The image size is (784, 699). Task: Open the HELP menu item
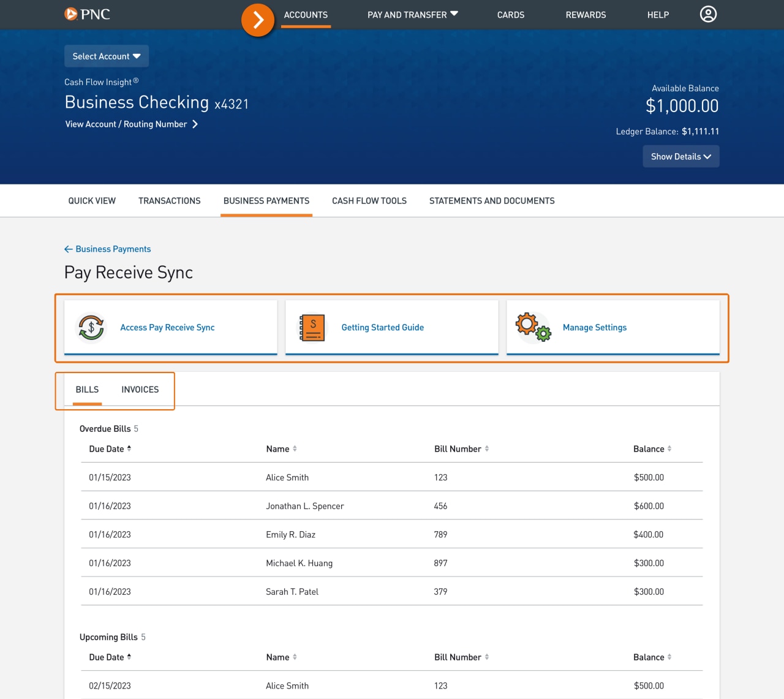[x=658, y=15]
